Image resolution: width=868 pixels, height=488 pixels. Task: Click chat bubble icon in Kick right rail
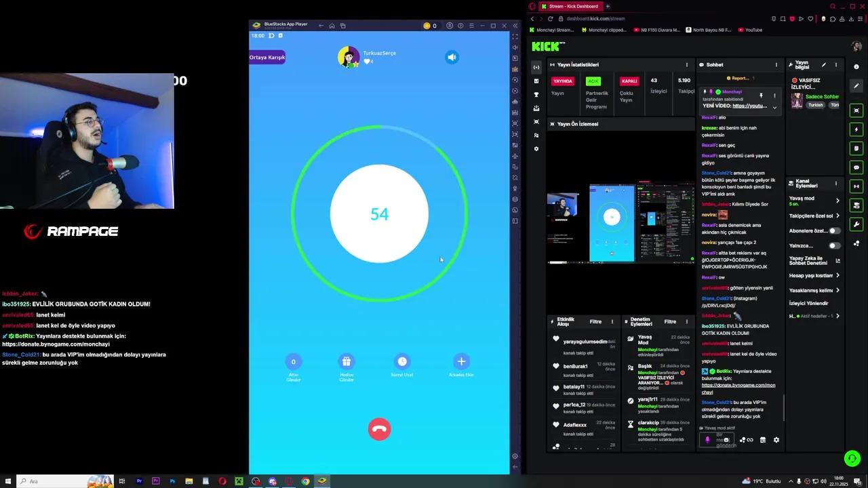[x=856, y=167]
